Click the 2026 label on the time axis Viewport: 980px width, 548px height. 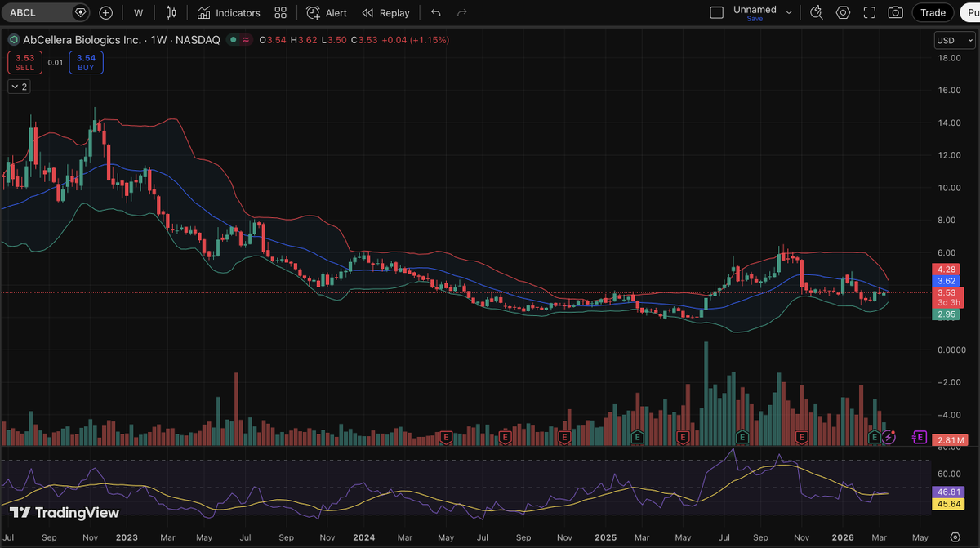(841, 538)
